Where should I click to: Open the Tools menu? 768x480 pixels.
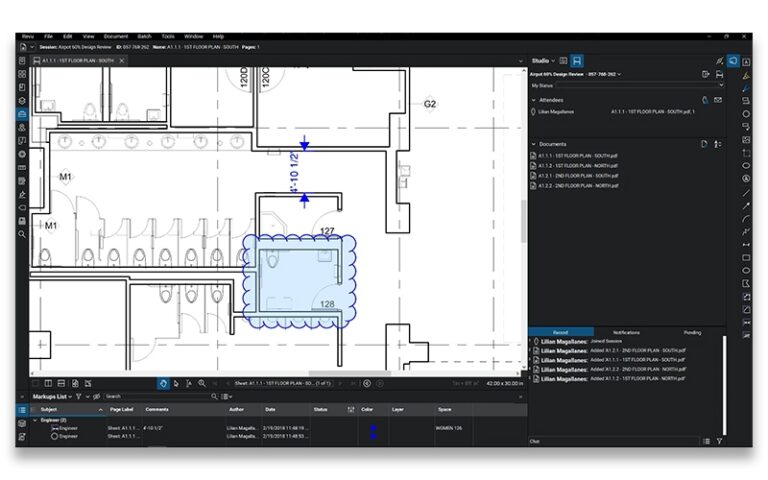pyautogui.click(x=168, y=36)
